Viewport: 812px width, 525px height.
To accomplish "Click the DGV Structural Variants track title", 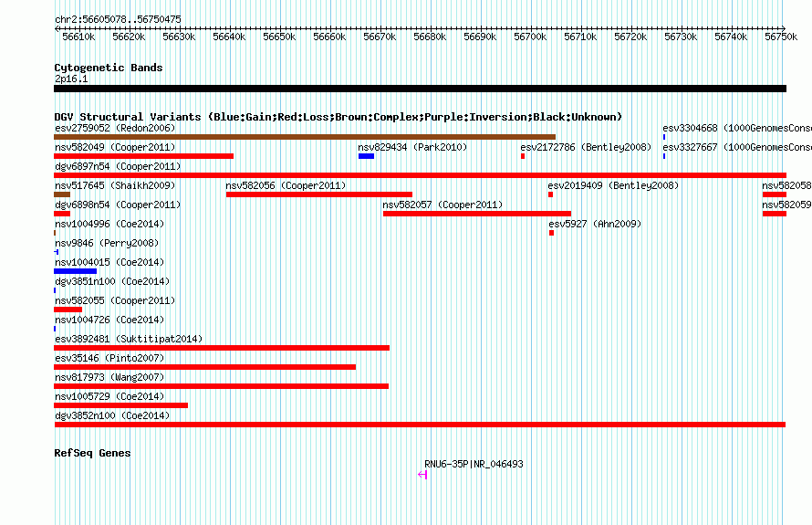I will pyautogui.click(x=338, y=117).
